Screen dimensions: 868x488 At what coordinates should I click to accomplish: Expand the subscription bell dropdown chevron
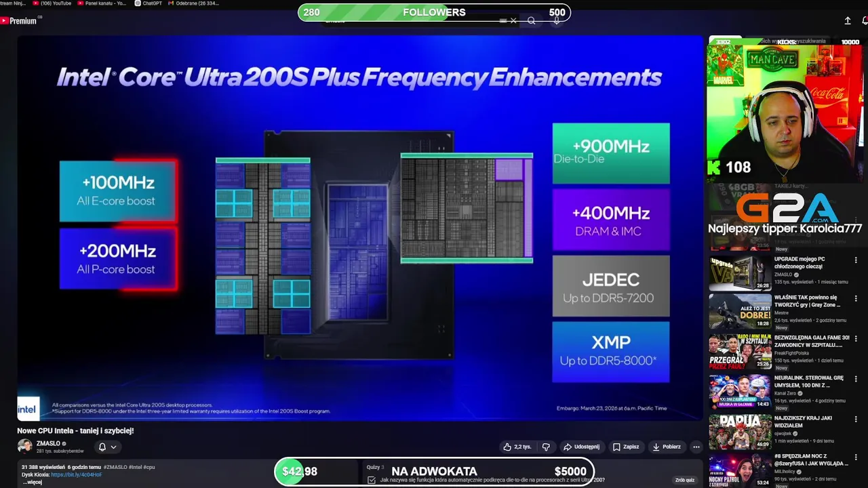[113, 447]
